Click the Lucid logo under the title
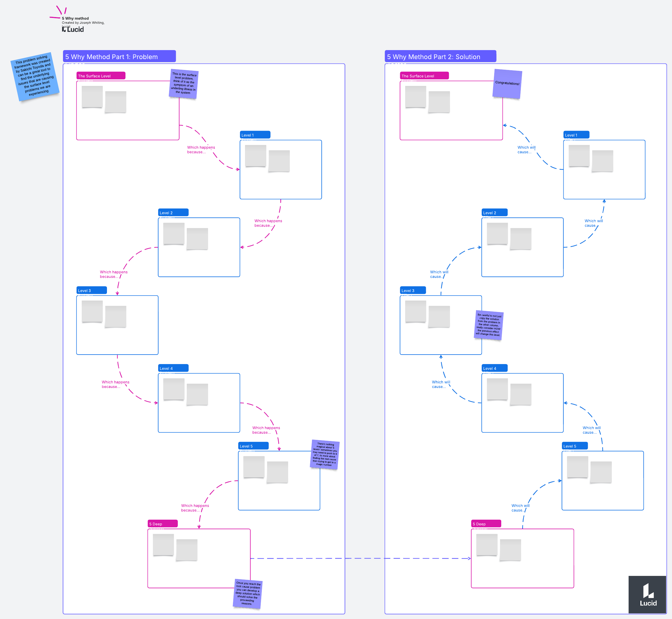 click(x=73, y=29)
